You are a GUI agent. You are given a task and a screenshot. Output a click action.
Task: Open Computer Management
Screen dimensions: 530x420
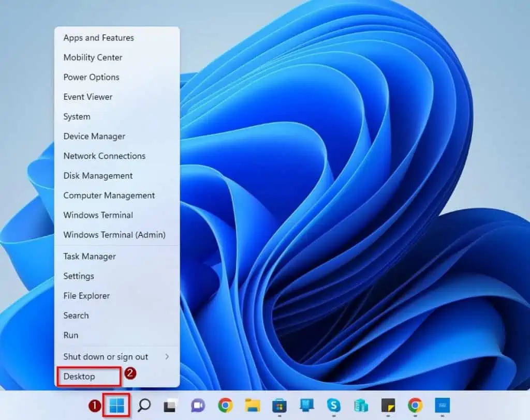[x=117, y=196]
